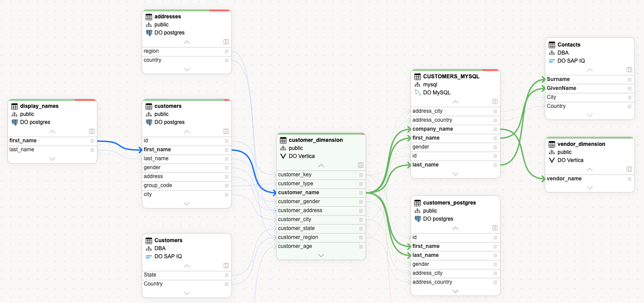Click the Vertica icon in vendor_dimension card
The height and width of the screenshot is (303, 644).
pos(552,160)
